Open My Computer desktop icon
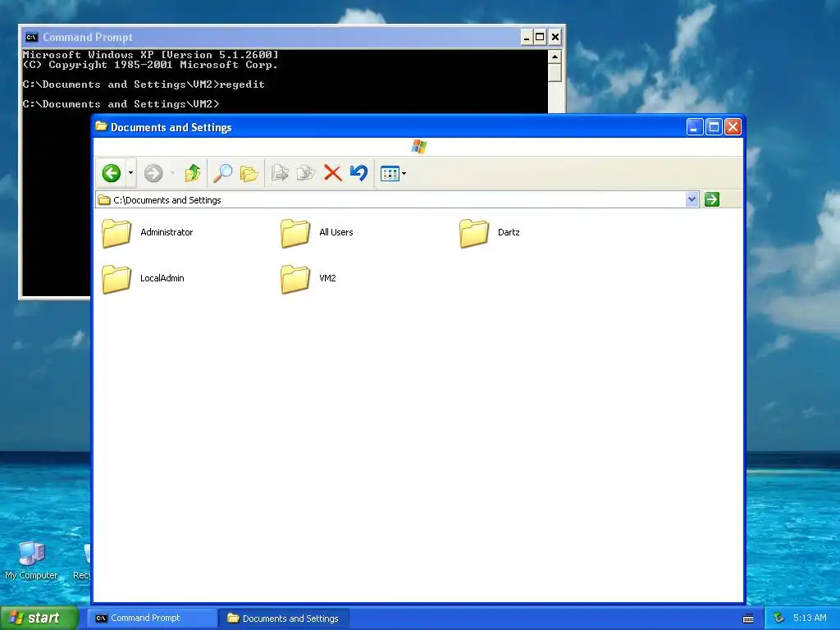Screen dimensions: 840x630 tap(32, 559)
